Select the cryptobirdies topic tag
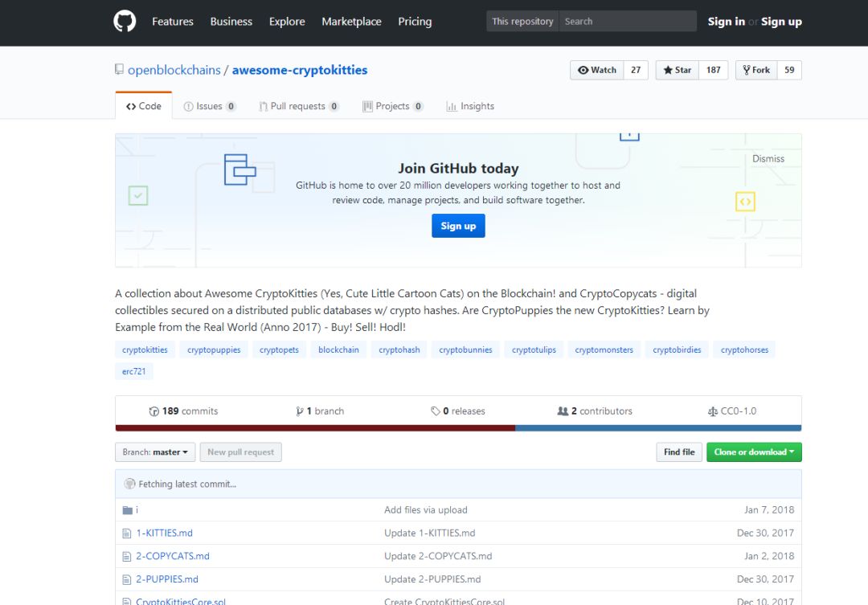Viewport: 868px width, 605px height. click(x=677, y=350)
